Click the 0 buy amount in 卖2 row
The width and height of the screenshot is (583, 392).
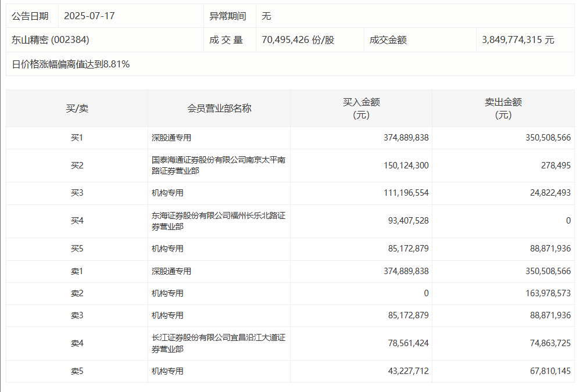426,293
